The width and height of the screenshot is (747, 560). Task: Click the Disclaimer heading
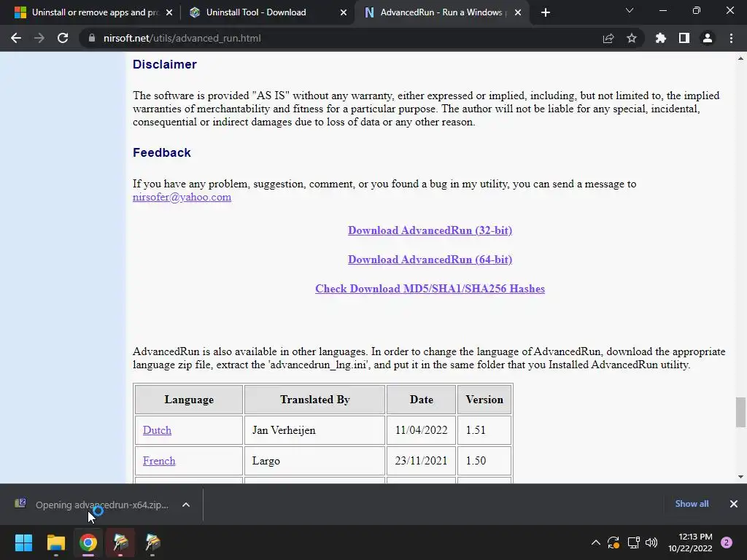(x=164, y=64)
